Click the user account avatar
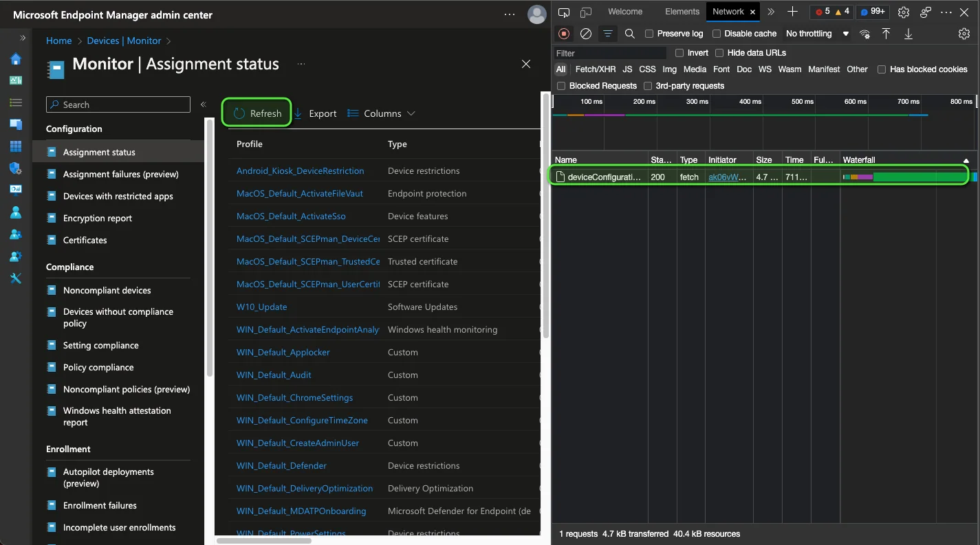Image resolution: width=980 pixels, height=545 pixels. click(x=536, y=14)
